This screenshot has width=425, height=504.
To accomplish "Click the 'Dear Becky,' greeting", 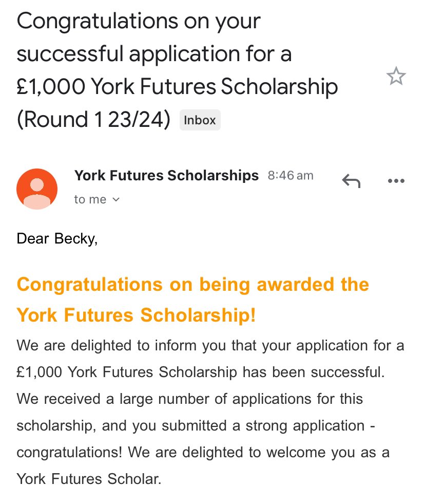I will pos(57,239).
